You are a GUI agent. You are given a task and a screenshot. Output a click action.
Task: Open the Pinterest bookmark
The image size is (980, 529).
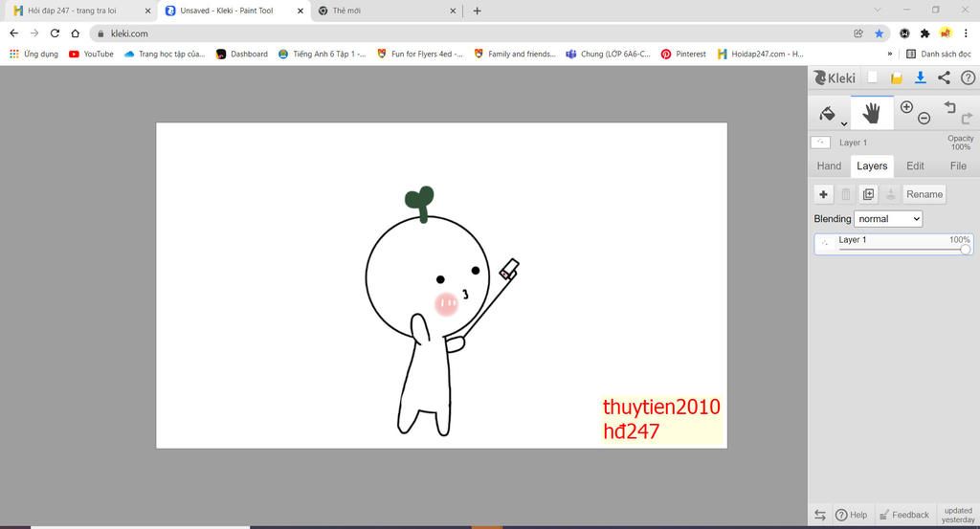tap(683, 54)
